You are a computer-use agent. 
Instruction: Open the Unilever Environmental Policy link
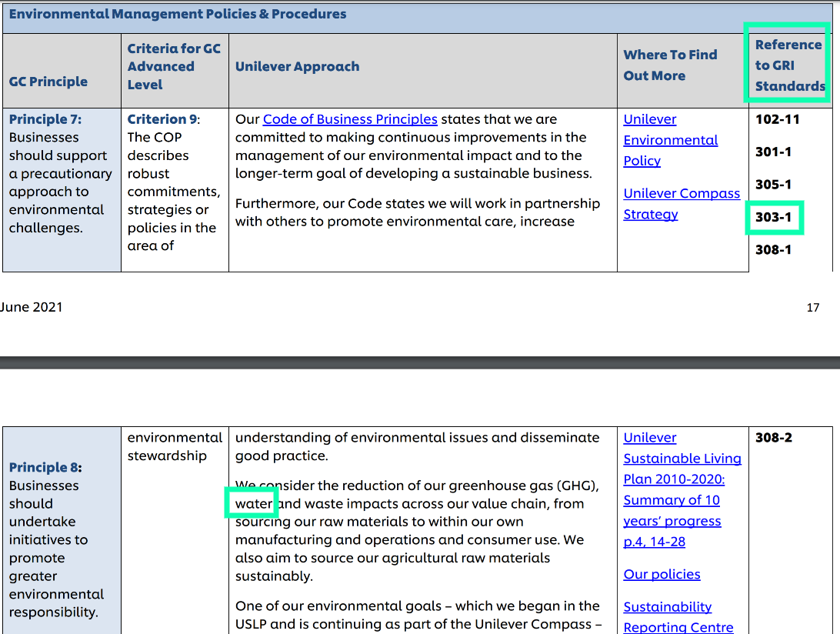coord(671,140)
